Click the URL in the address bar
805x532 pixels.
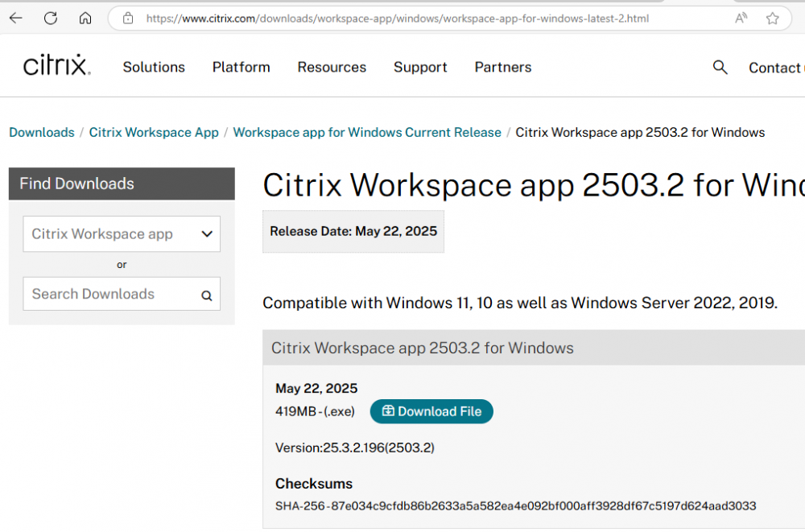pos(398,19)
